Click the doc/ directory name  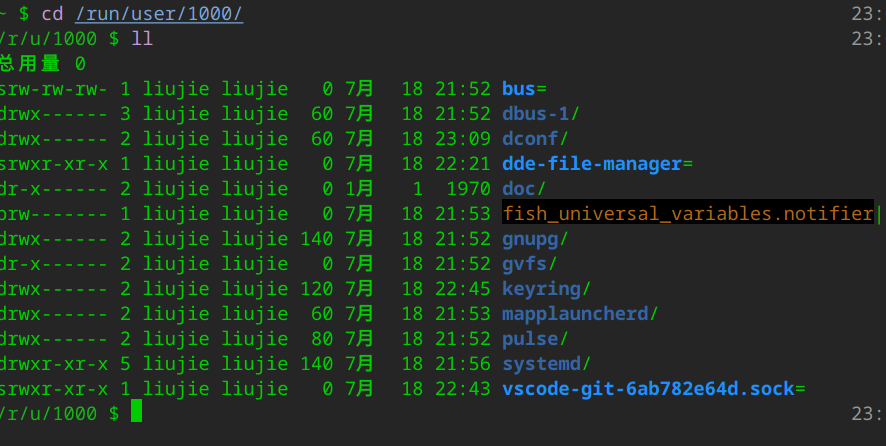[523, 189]
